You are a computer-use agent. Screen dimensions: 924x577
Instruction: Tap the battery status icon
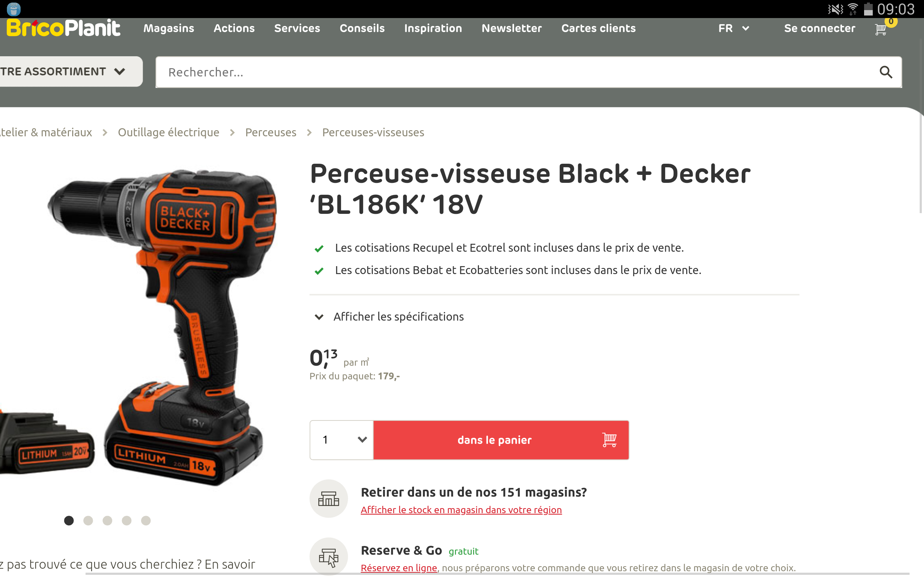point(868,9)
